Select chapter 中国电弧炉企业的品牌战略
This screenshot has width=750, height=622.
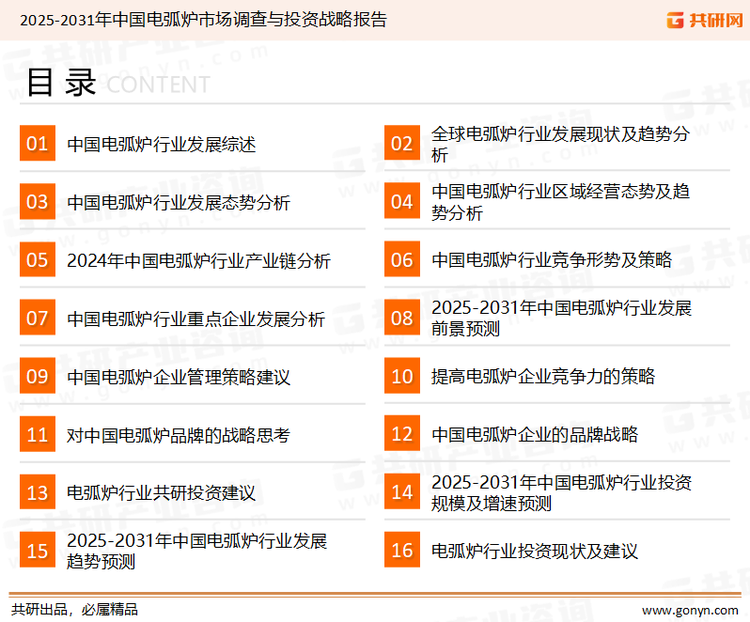tap(534, 434)
